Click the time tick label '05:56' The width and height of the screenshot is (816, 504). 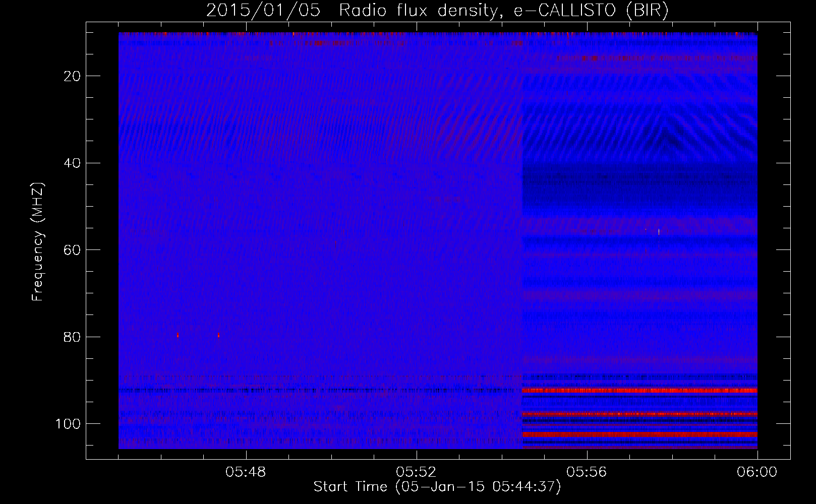587,472
